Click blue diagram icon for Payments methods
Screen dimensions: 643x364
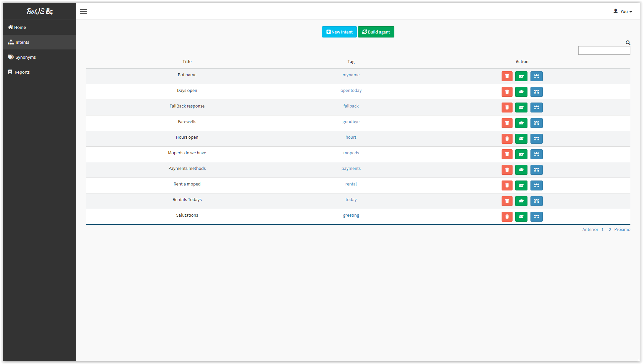(x=536, y=170)
